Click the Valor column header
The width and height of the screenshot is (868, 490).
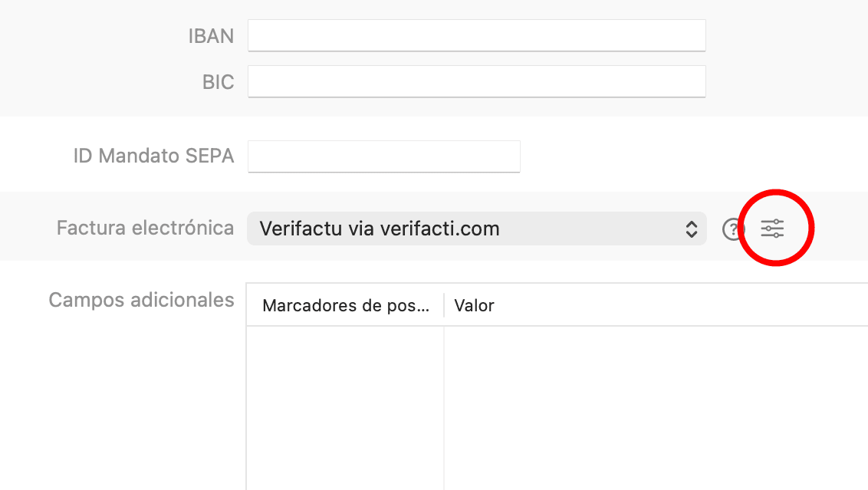coord(475,306)
